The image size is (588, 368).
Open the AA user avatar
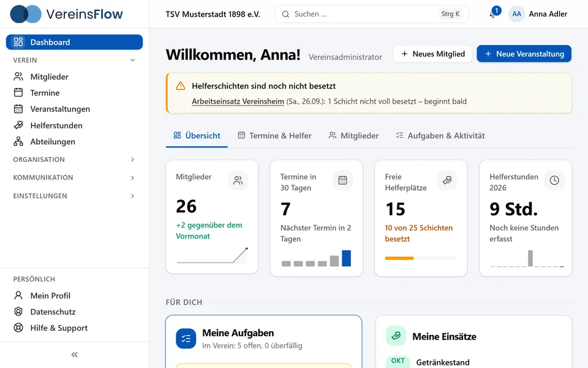pyautogui.click(x=516, y=14)
